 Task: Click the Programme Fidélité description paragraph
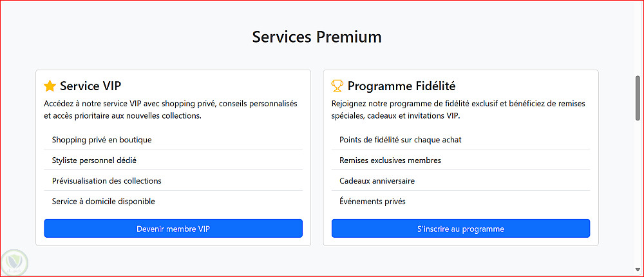(x=458, y=110)
